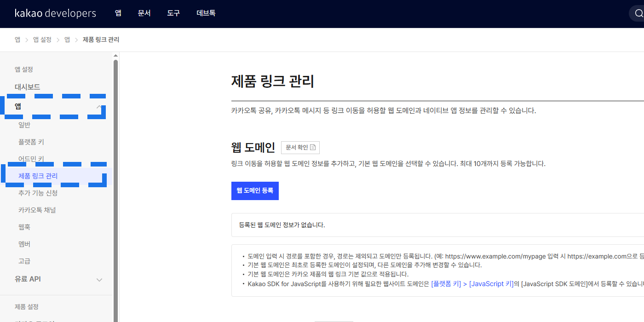The height and width of the screenshot is (322, 644).
Task: Click the sidebar vertical scrollbar
Action: coord(115,184)
